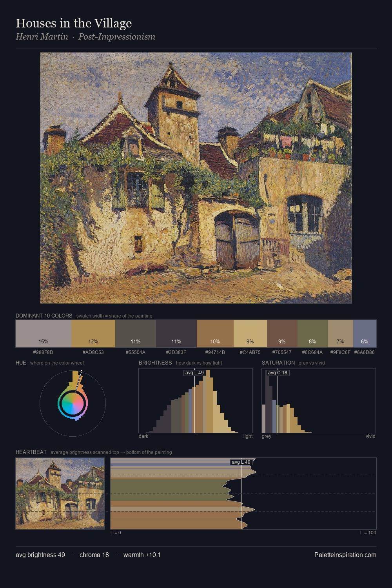
Task: Select the #AD8C53 ochre swatch
Action: tap(93, 334)
